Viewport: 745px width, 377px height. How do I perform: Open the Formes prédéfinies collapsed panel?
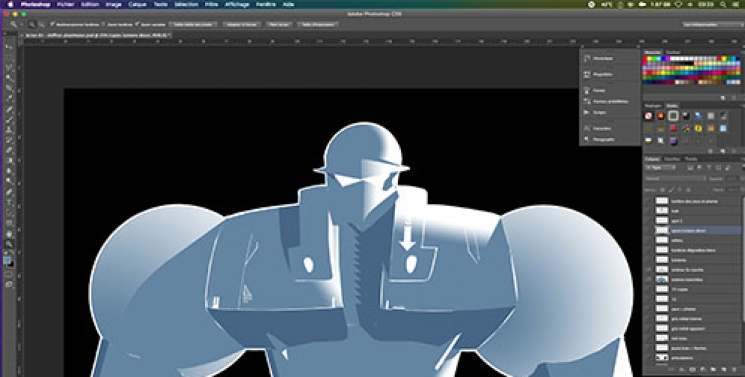(x=610, y=101)
